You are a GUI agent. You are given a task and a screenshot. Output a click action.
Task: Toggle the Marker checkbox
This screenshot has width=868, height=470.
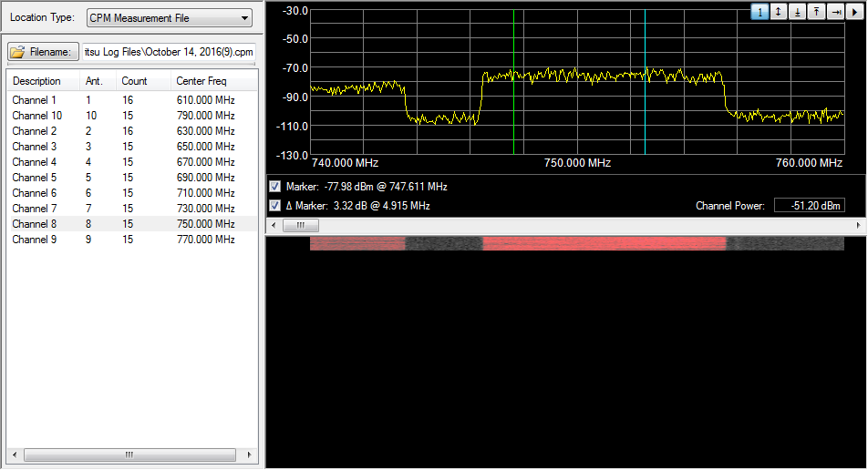pyautogui.click(x=275, y=187)
